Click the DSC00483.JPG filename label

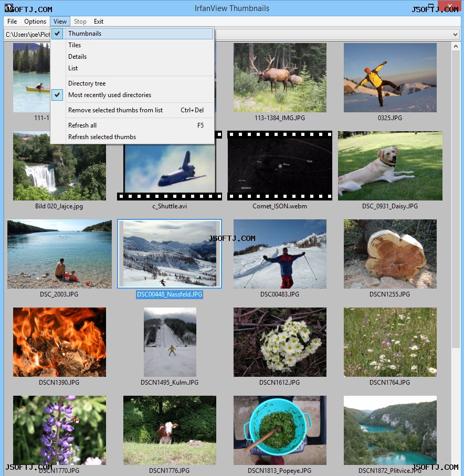(x=280, y=294)
